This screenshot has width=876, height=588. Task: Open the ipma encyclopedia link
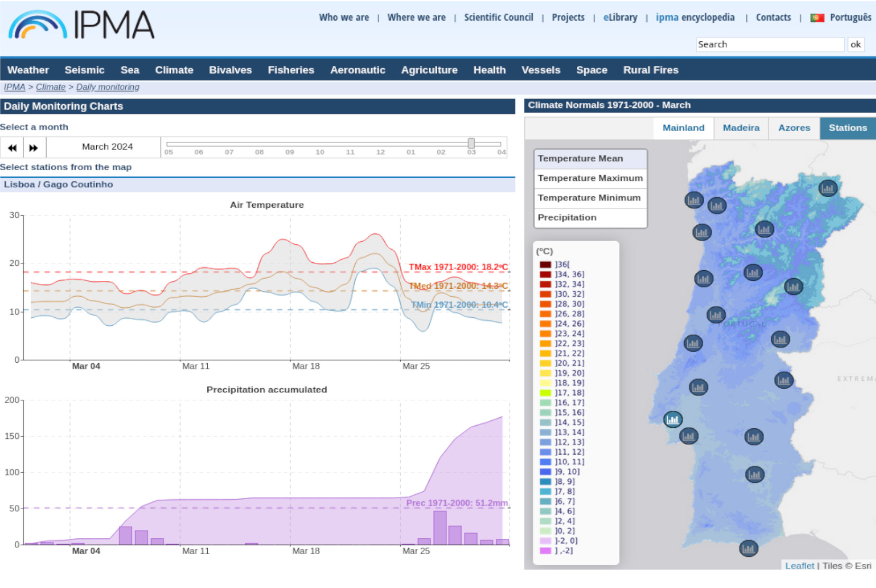tap(695, 17)
